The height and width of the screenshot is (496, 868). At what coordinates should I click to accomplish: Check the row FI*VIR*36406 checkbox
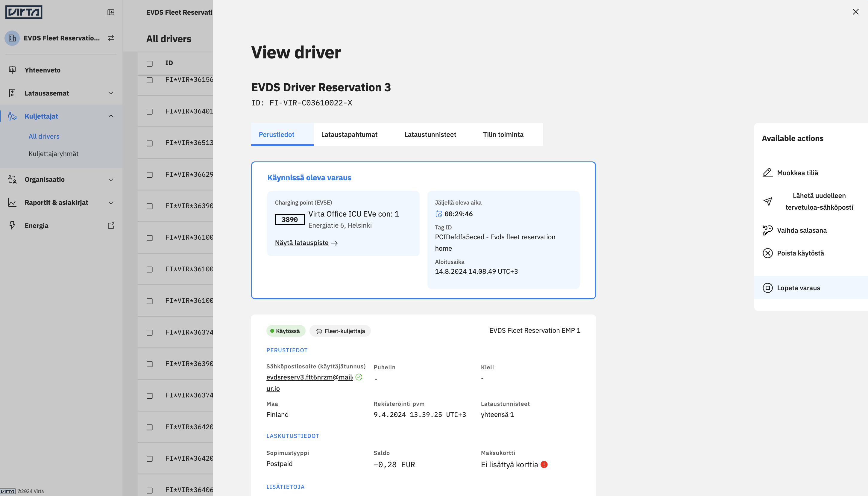click(x=149, y=491)
